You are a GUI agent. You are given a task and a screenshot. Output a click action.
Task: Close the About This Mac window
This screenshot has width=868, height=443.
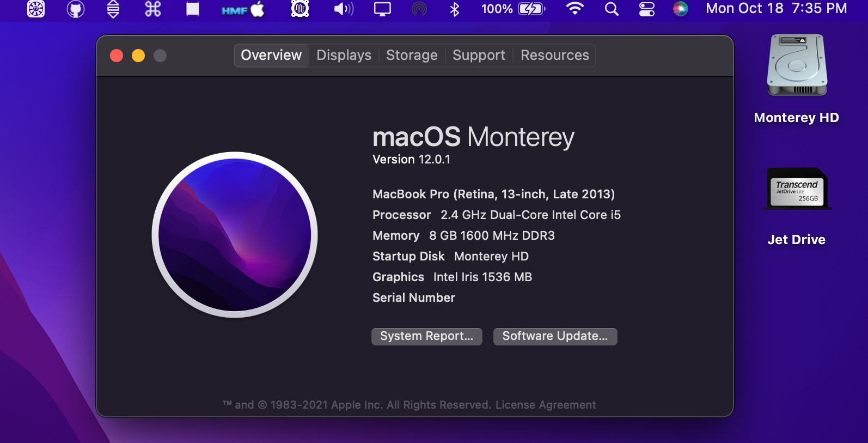[117, 56]
